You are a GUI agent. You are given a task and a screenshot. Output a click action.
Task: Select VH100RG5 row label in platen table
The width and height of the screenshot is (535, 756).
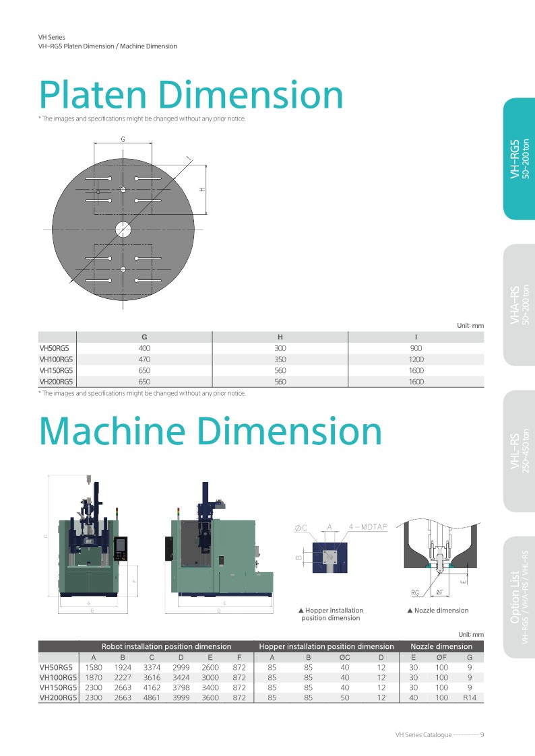pyautogui.click(x=57, y=359)
